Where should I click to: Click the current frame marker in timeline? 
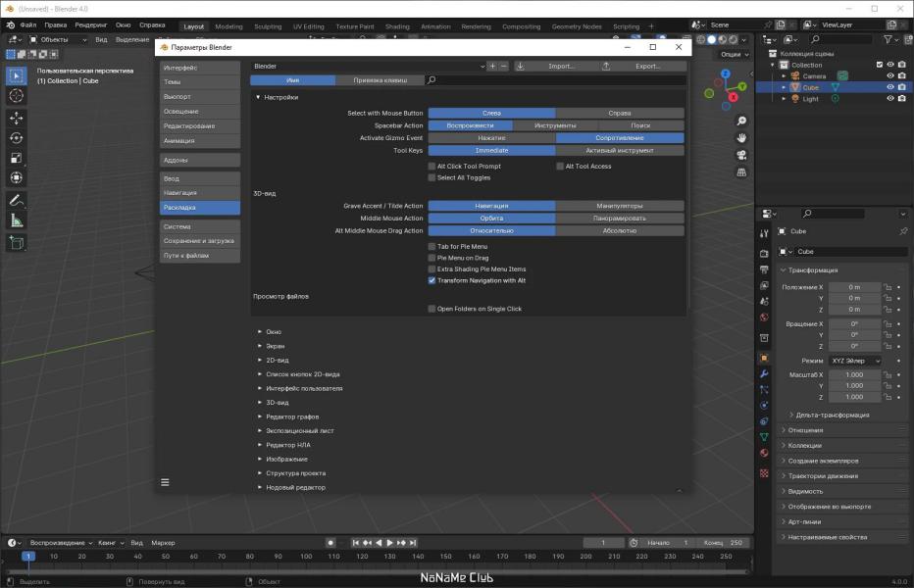28,557
